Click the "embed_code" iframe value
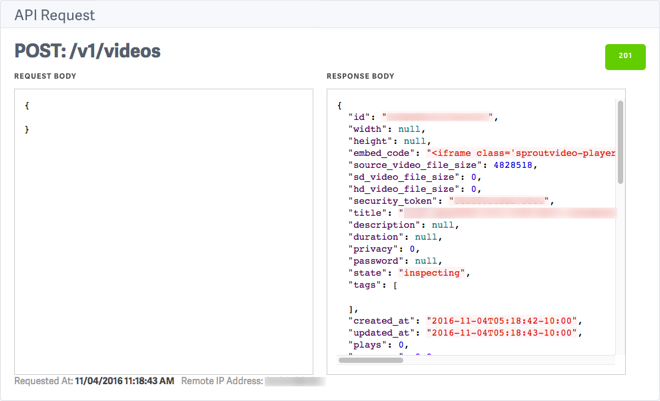The image size is (660, 401). pyautogui.click(x=521, y=153)
